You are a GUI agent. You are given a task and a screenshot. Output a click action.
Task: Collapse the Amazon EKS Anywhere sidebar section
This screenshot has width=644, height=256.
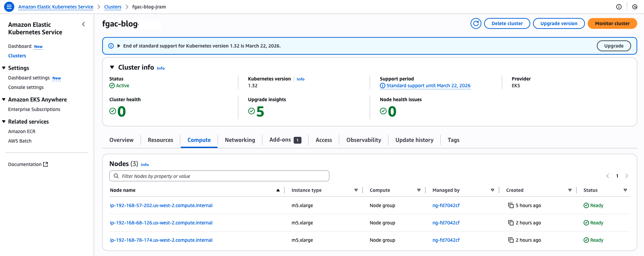(x=4, y=99)
